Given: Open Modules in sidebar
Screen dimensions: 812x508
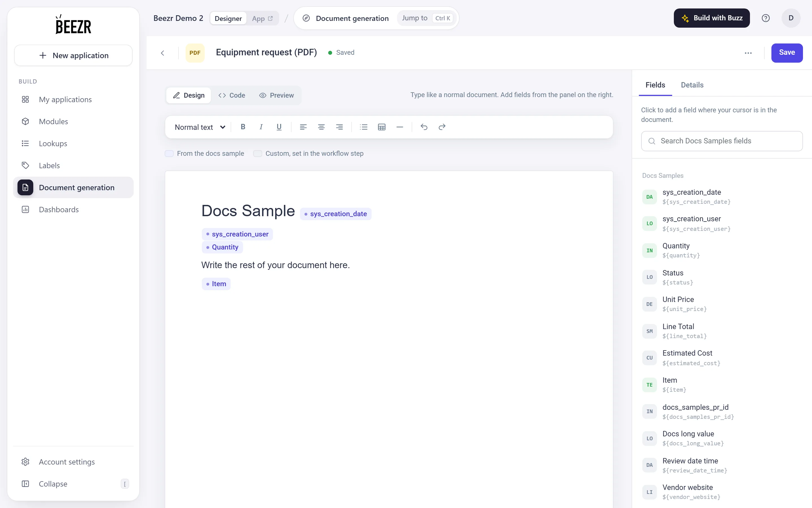Looking at the screenshot, I should [73, 122].
